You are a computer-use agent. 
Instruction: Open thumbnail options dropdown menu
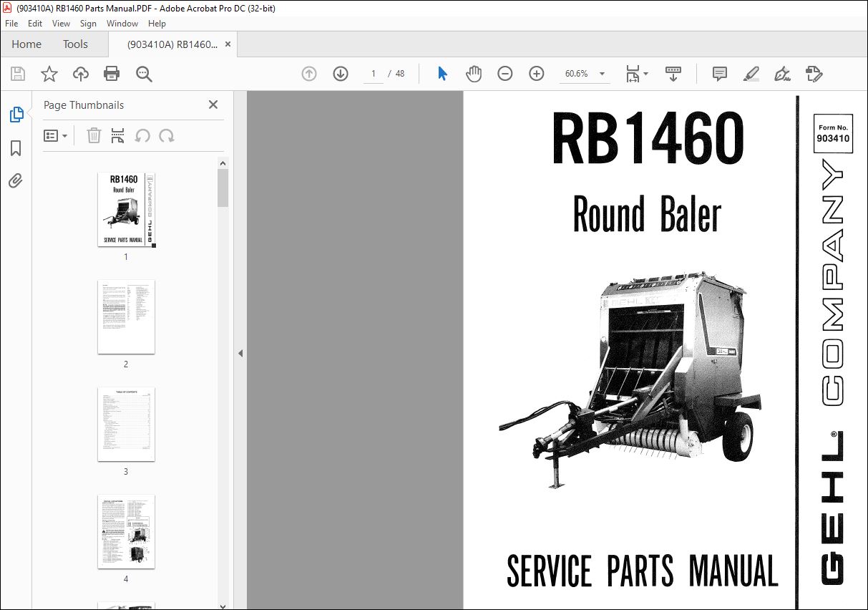tap(55, 135)
